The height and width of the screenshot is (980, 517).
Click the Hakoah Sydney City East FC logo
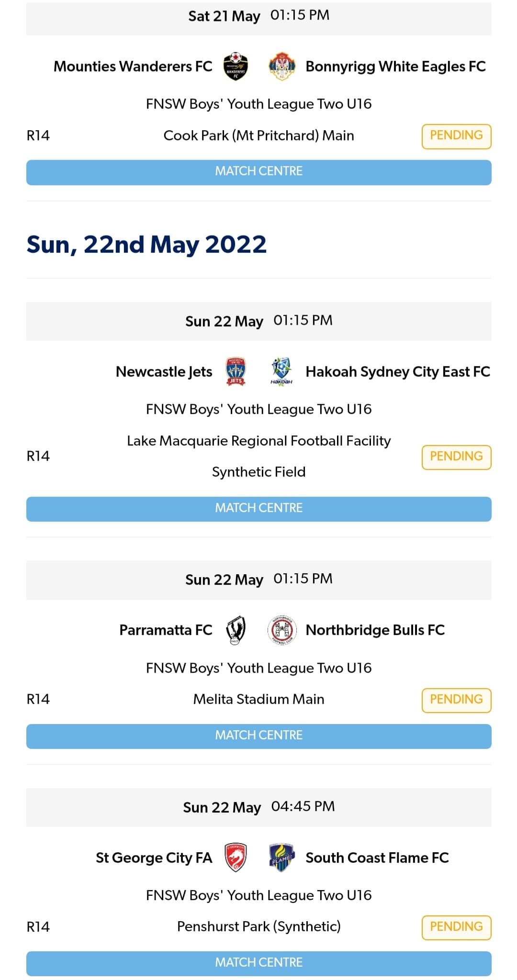point(282,372)
